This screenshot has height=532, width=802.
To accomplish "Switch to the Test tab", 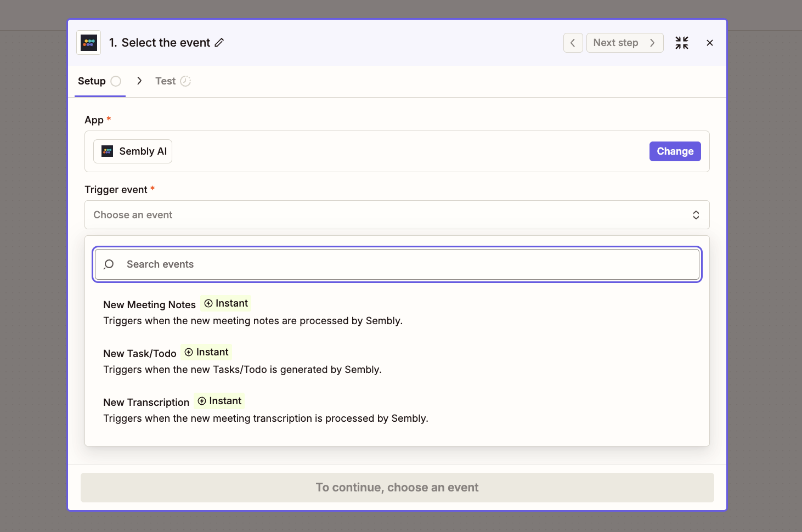I will (173, 81).
